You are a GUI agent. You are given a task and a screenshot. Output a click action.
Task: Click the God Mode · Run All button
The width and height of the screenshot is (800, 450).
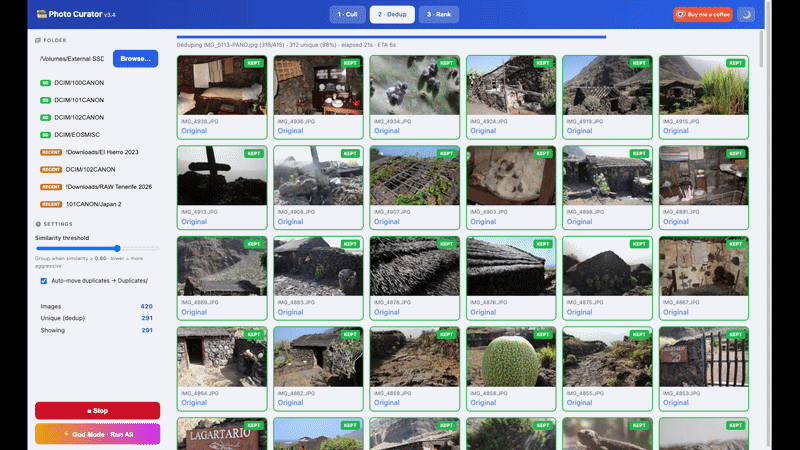(97, 434)
